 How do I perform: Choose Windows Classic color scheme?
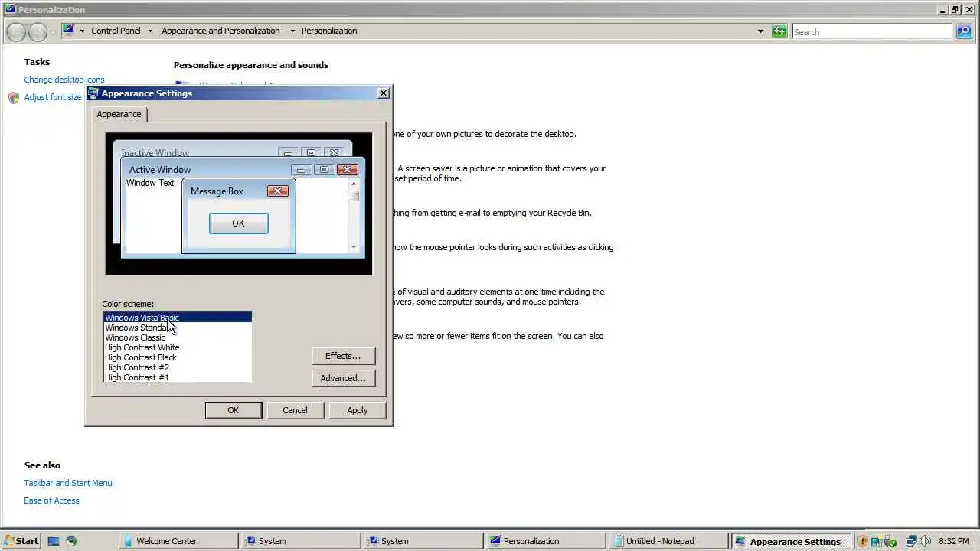pyautogui.click(x=178, y=337)
